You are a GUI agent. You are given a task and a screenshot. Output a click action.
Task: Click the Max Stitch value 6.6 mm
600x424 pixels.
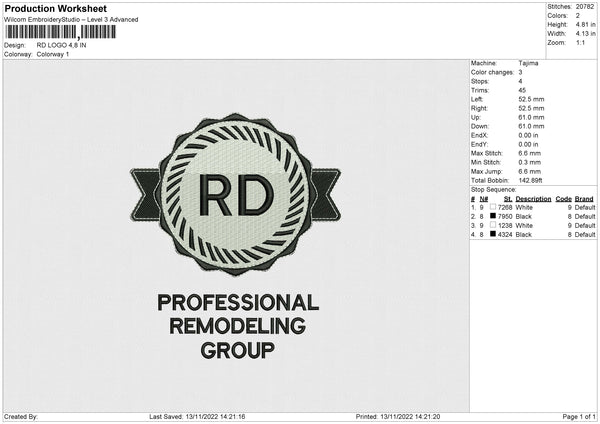pos(530,153)
